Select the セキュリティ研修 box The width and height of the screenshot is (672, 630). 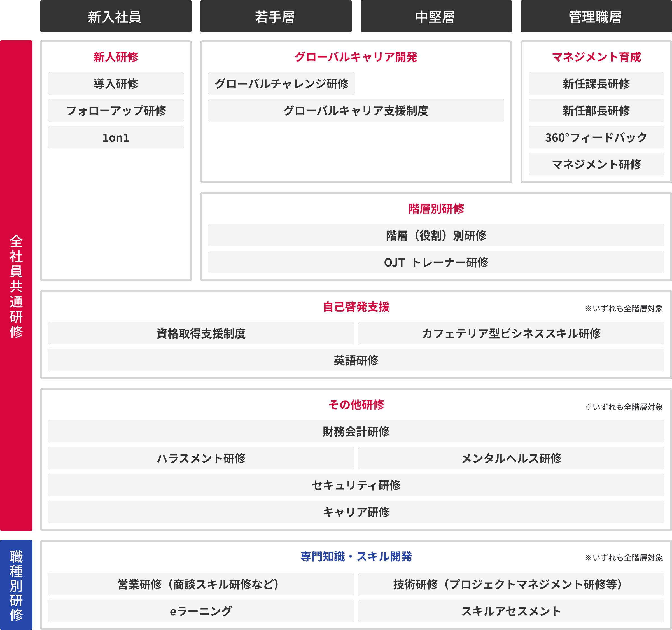point(356,485)
